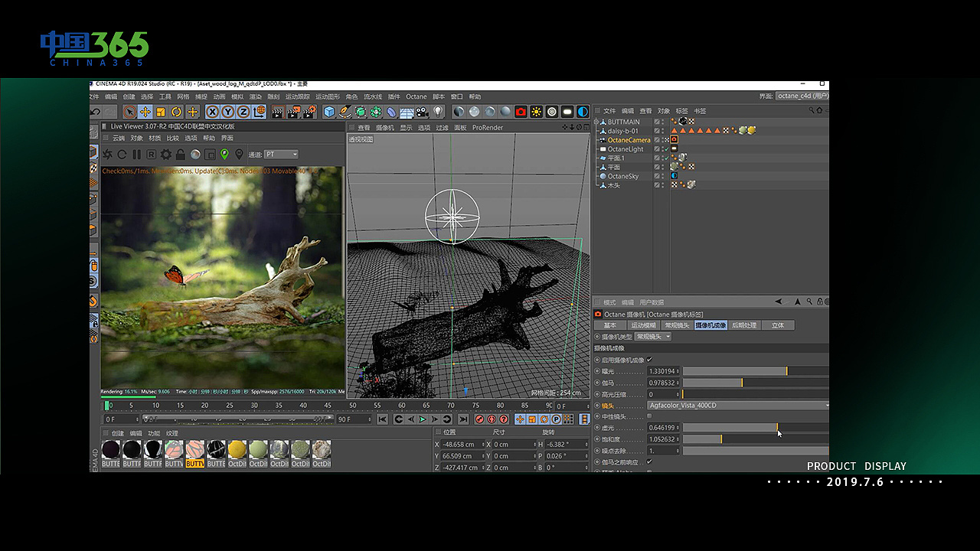Open the viewport ProRender menu

point(488,127)
